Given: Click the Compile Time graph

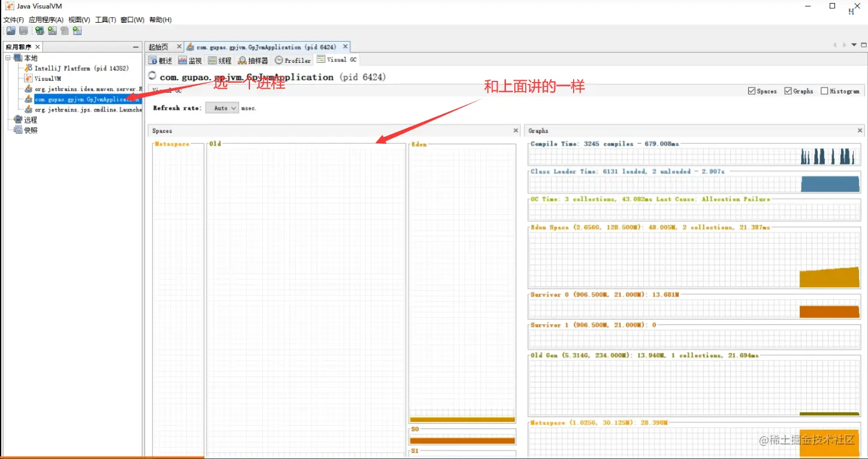Looking at the screenshot, I should pyautogui.click(x=695, y=156).
